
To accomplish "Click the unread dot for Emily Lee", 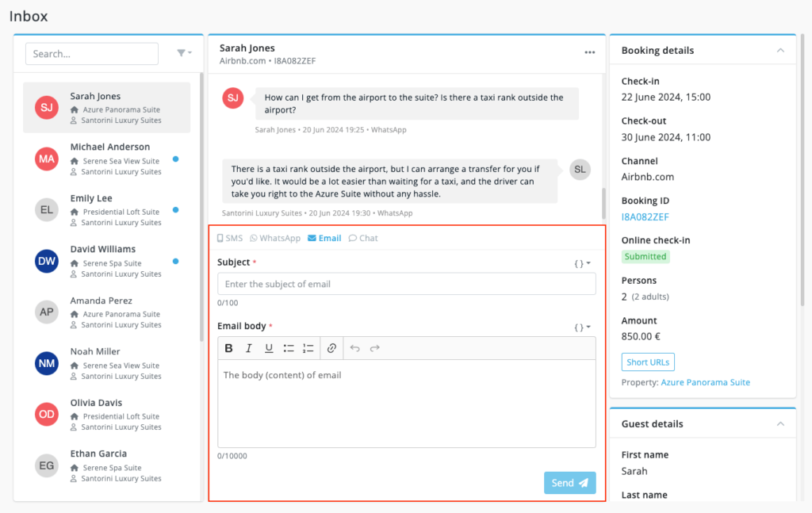I will tap(175, 209).
